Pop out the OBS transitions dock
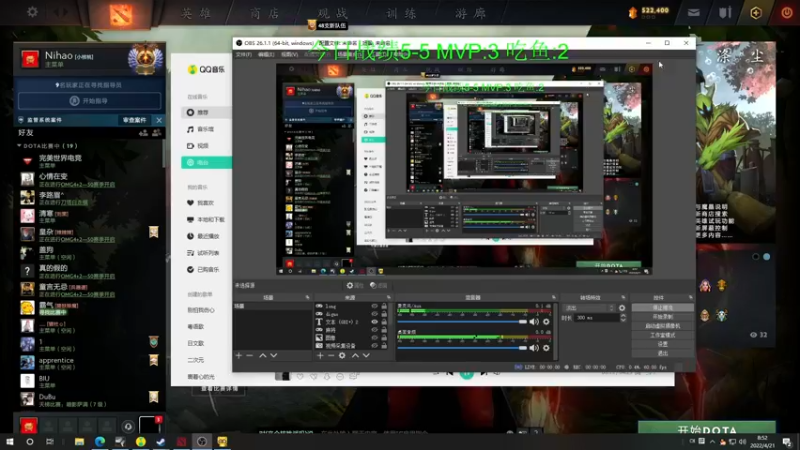Image resolution: width=800 pixels, height=450 pixels. coord(623,297)
